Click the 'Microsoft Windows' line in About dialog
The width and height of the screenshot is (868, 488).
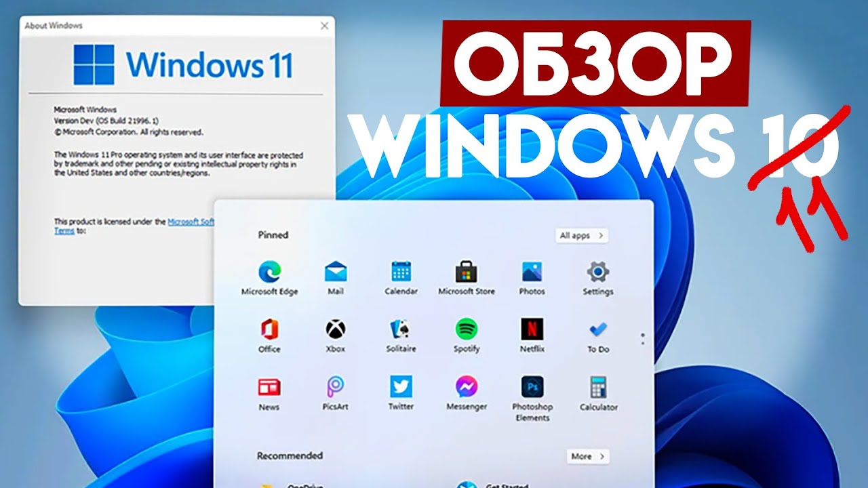[x=85, y=109]
